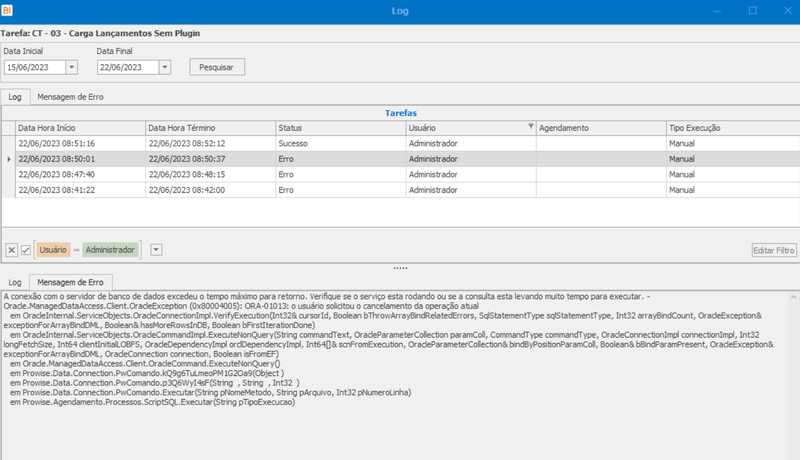Click end time 22/06/2023 08:52:12
The width and height of the screenshot is (800, 460).
click(x=211, y=144)
